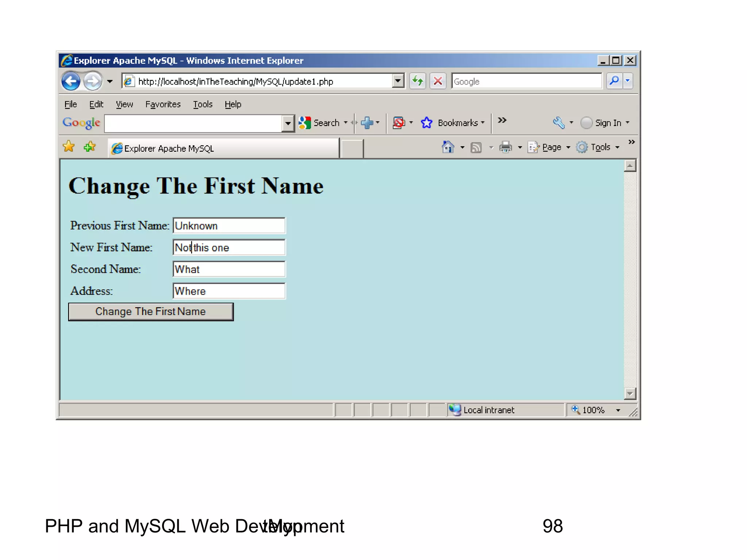747x560 pixels.
Task: Click the red Stop loading icon
Action: click(x=438, y=81)
